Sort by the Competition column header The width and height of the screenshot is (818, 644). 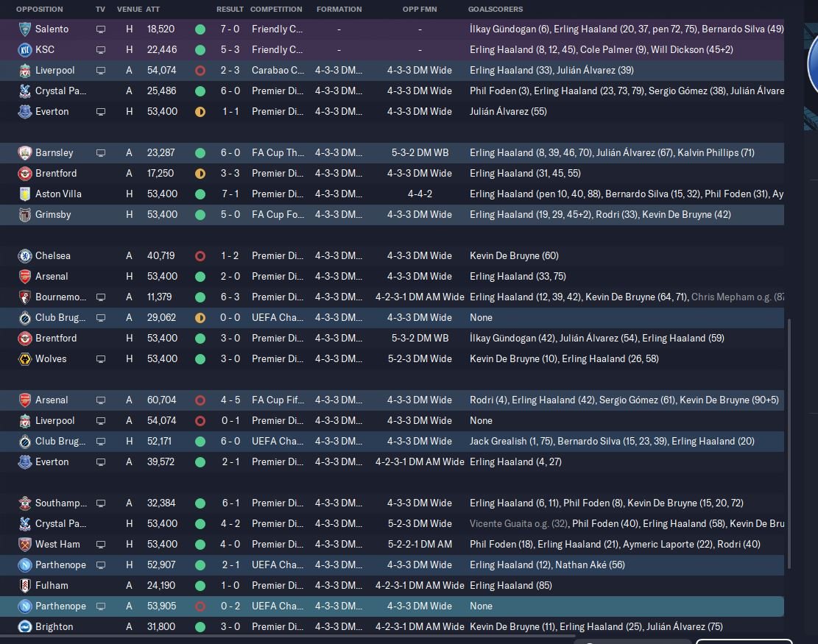coord(276,10)
